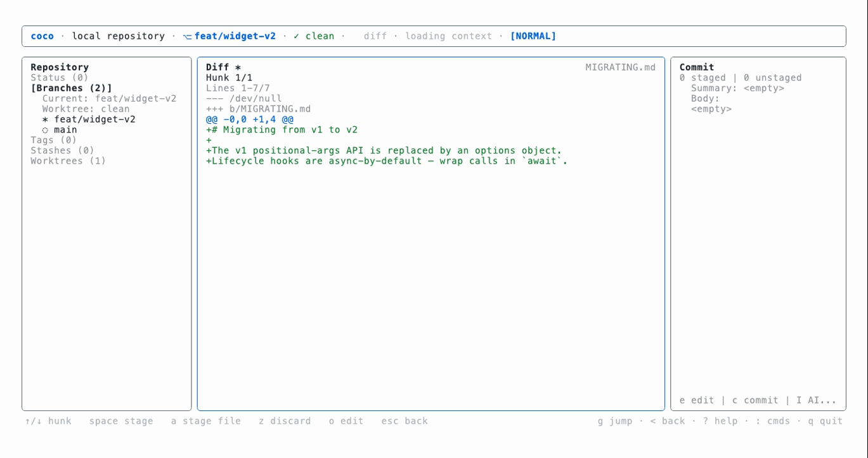This screenshot has height=458, width=868.
Task: Click ': cmds' footer hint
Action: pyautogui.click(x=773, y=421)
